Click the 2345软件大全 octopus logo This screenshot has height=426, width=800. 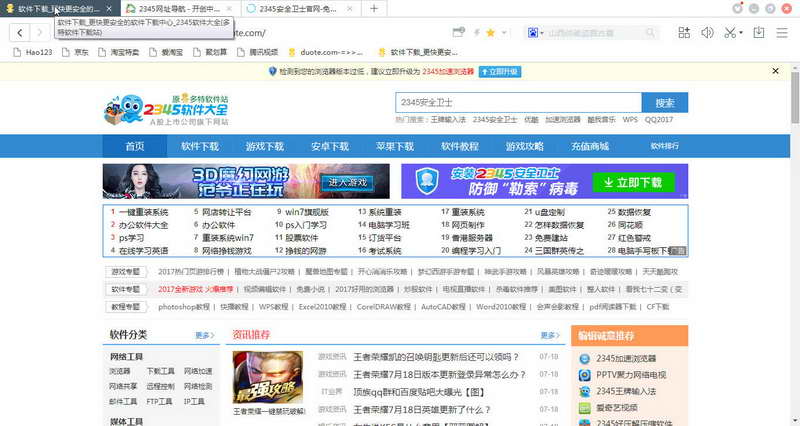pyautogui.click(x=166, y=110)
